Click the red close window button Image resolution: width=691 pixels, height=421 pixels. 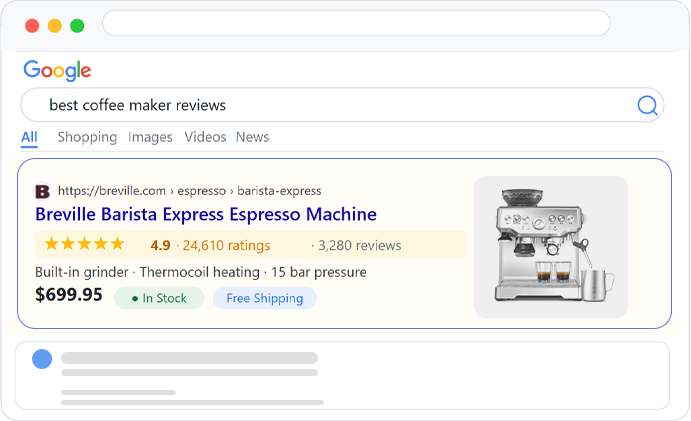[32, 26]
